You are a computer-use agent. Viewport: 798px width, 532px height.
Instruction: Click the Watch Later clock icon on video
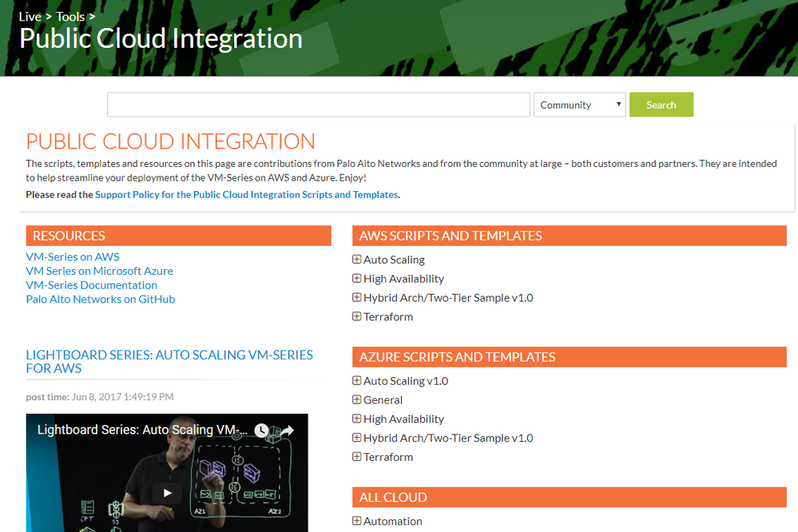click(x=261, y=431)
